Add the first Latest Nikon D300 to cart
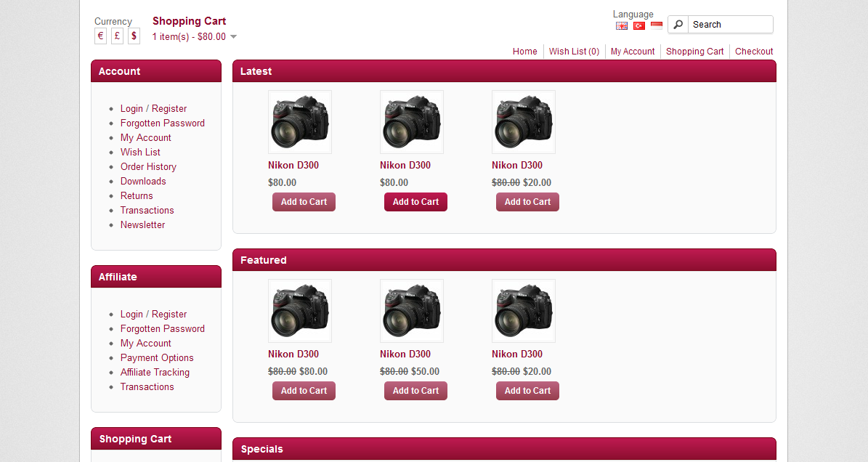868x462 pixels. 304,202
